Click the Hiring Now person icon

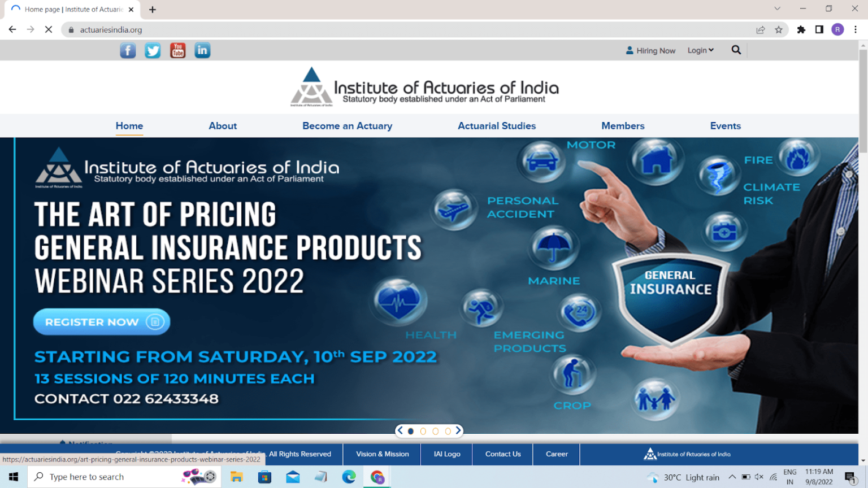click(x=630, y=50)
